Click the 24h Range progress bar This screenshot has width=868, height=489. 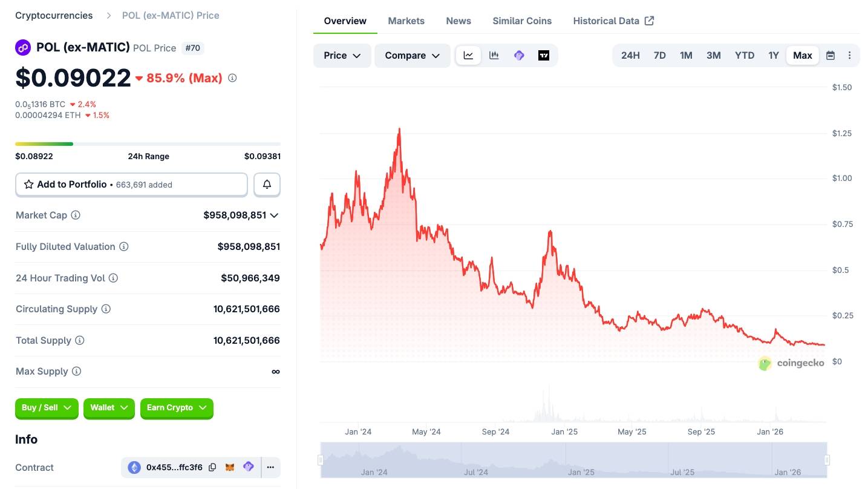(148, 143)
